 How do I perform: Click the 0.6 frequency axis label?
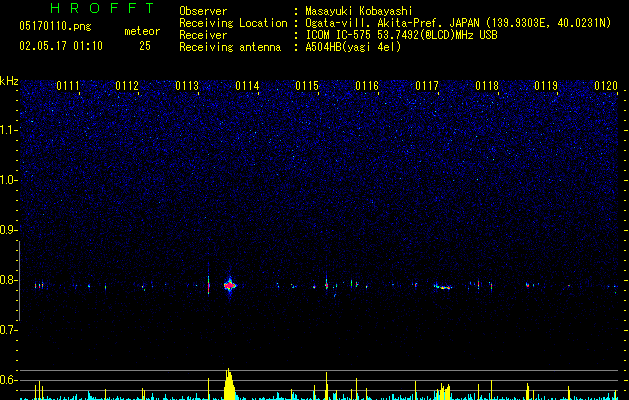tap(7, 380)
